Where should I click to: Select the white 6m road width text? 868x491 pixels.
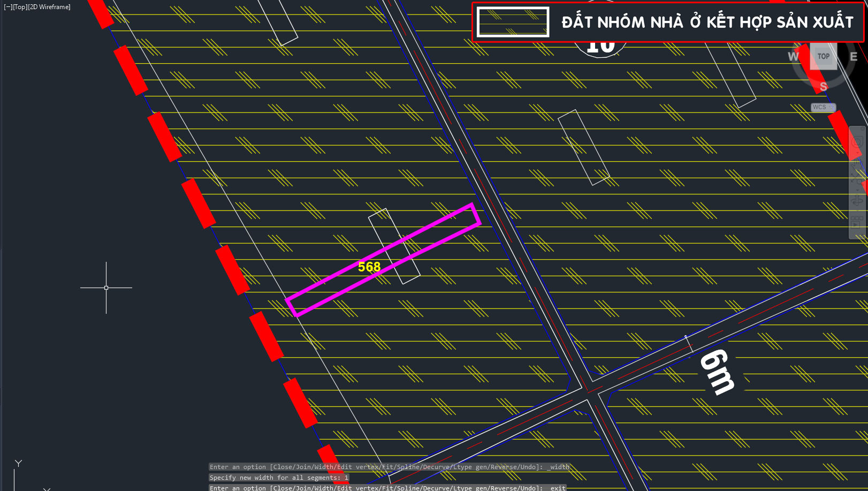click(x=718, y=372)
